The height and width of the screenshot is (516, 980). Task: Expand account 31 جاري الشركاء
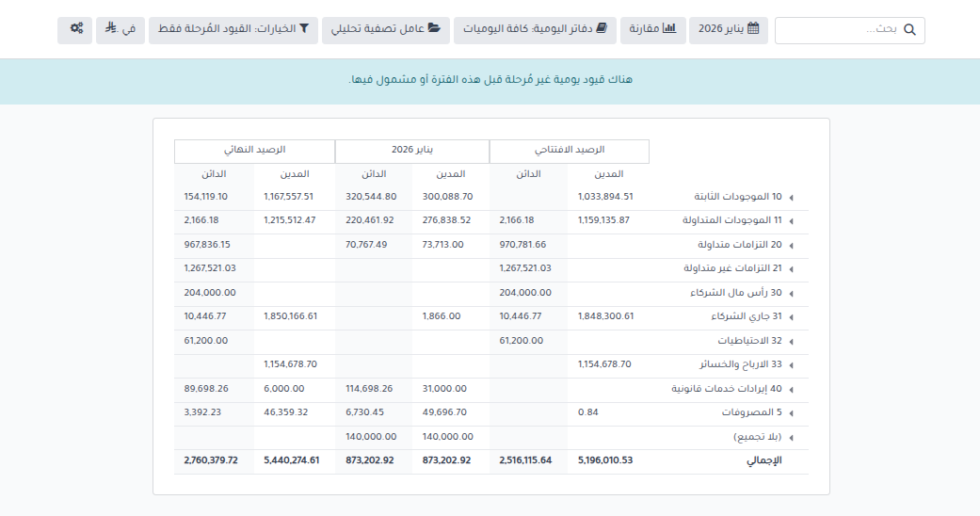coord(791,317)
